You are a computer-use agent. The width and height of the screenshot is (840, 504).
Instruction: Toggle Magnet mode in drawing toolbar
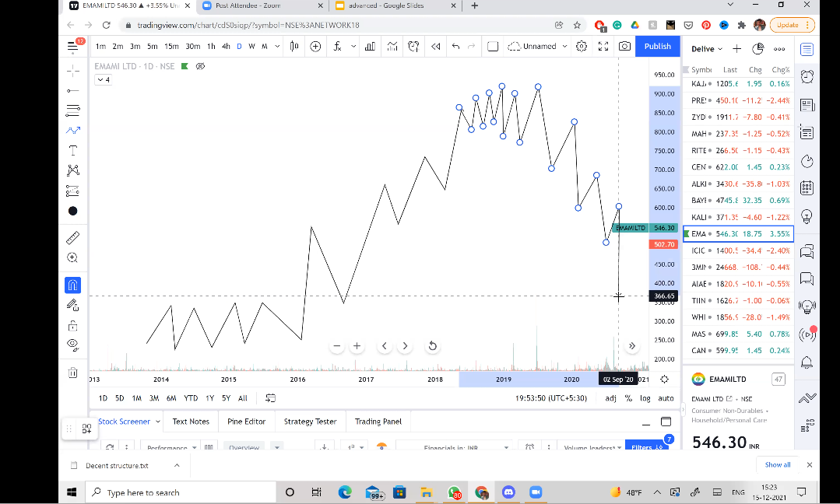[72, 285]
